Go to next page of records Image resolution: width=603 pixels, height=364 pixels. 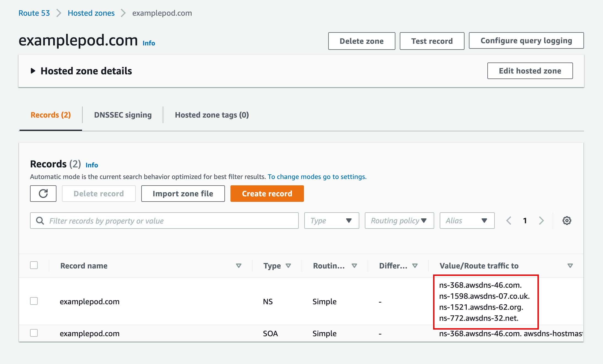tap(541, 221)
